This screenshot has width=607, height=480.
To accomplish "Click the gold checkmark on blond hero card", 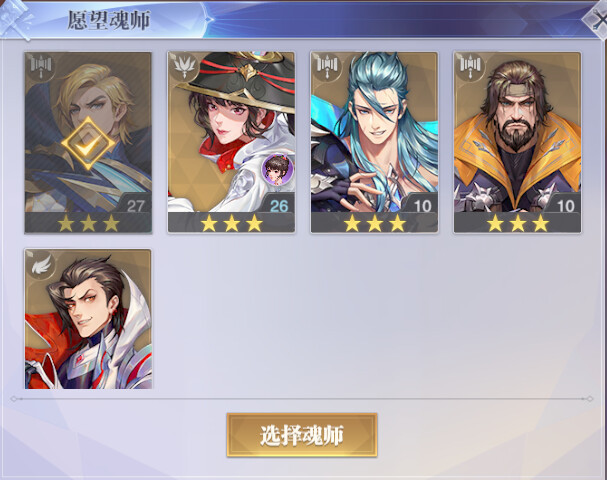I will [x=88, y=143].
